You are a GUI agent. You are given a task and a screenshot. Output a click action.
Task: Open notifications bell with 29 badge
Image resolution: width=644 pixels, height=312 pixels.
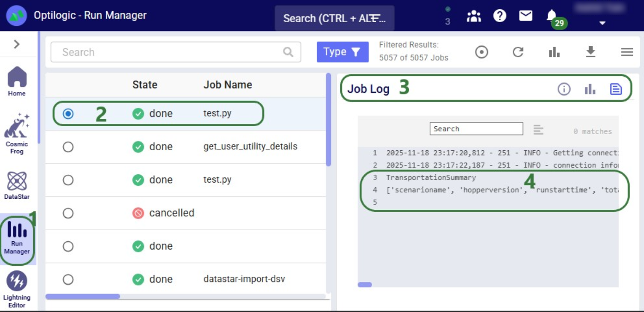point(552,17)
